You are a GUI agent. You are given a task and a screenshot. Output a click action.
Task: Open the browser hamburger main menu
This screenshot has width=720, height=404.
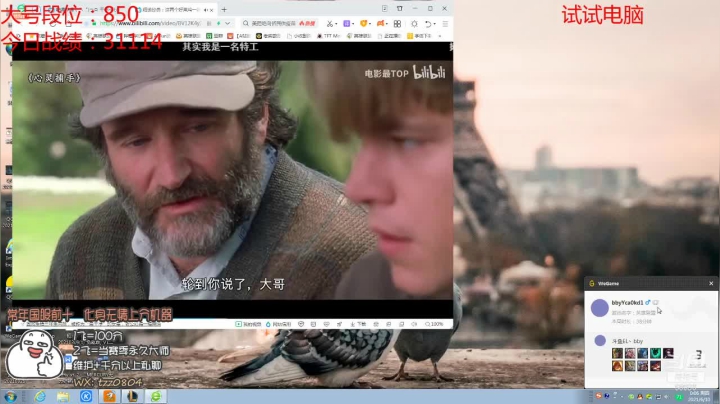[445, 23]
